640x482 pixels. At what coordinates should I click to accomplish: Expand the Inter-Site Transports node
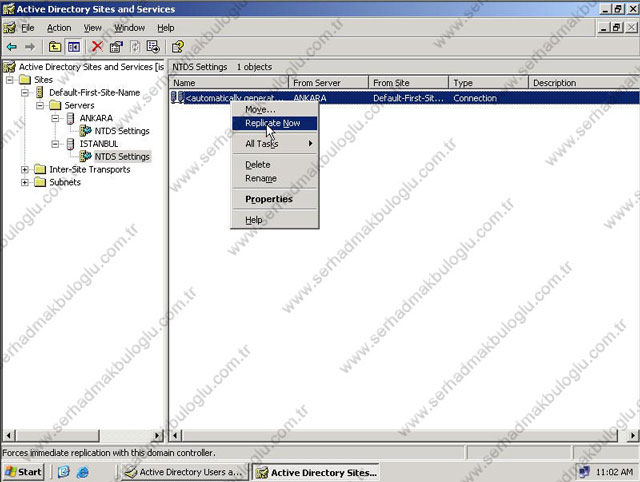click(x=25, y=169)
